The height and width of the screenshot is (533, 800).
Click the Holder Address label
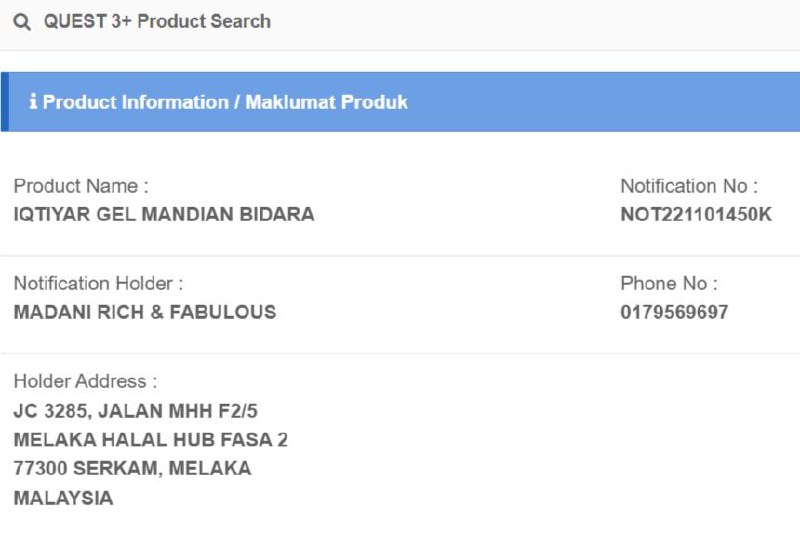[85, 382]
